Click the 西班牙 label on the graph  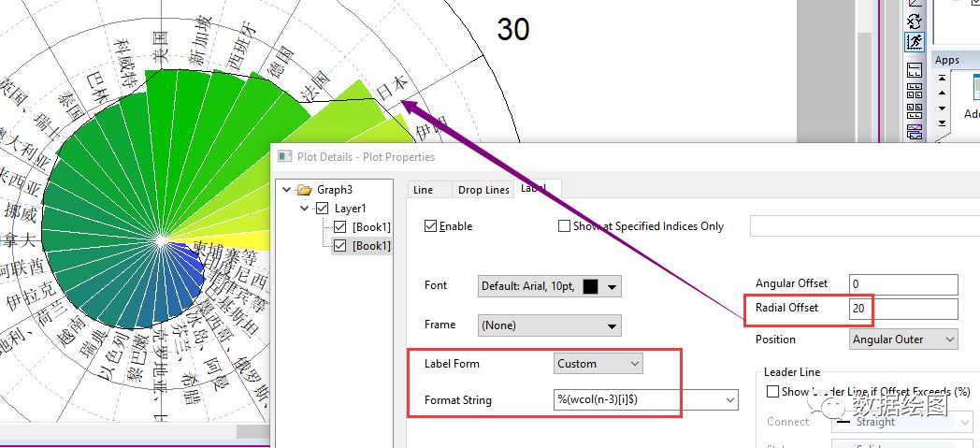coord(242,46)
